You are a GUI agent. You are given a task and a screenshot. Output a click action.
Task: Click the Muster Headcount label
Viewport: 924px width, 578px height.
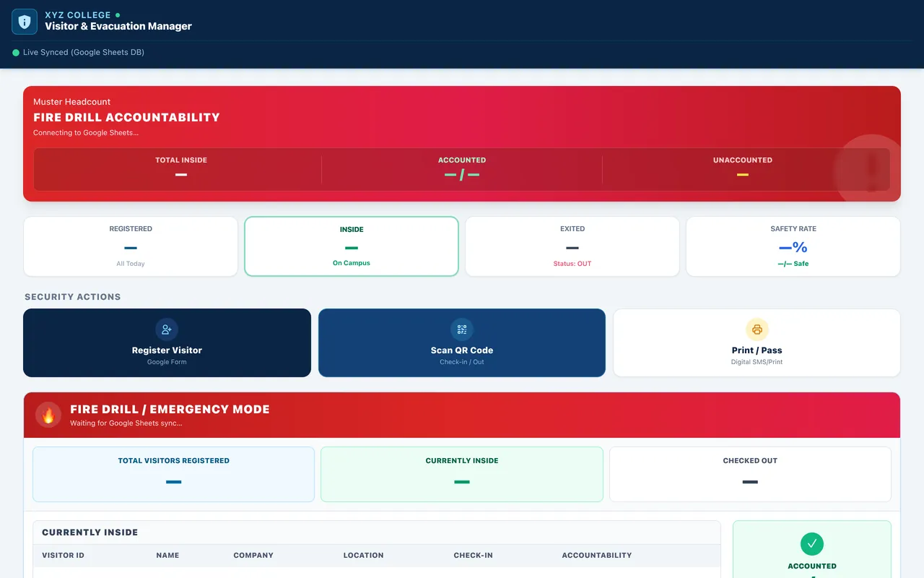click(72, 102)
